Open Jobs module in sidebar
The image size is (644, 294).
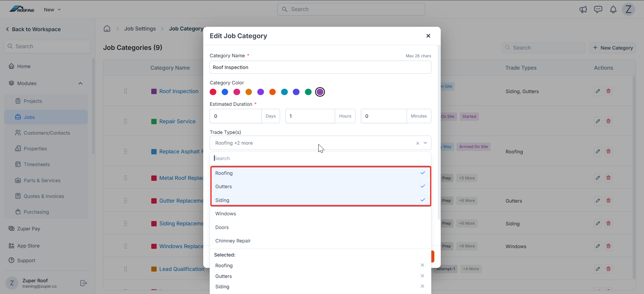coord(46,117)
